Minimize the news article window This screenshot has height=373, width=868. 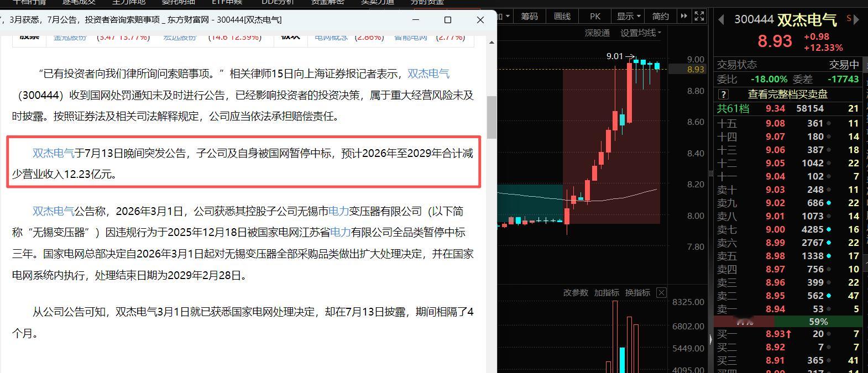[x=416, y=20]
